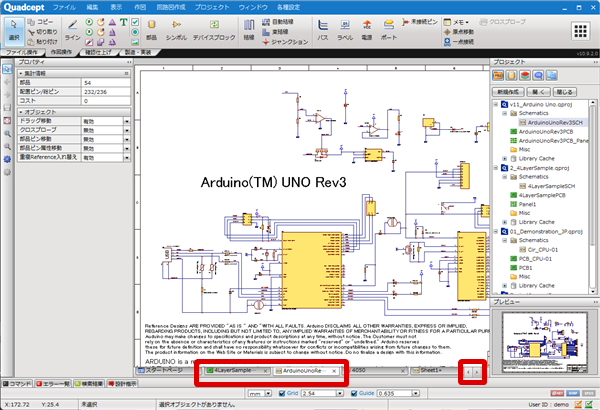Collapse the 集計情報 section header
The height and width of the screenshot is (410, 600).
point(21,73)
